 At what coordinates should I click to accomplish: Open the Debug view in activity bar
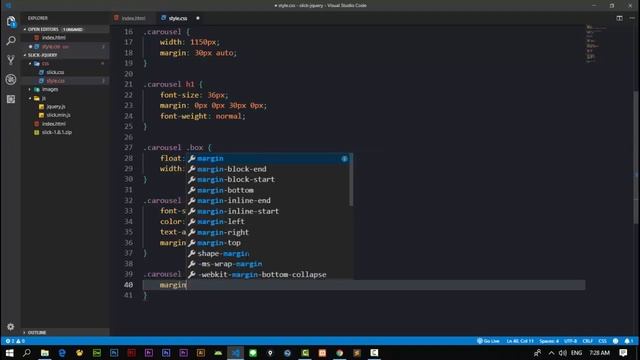point(11,79)
